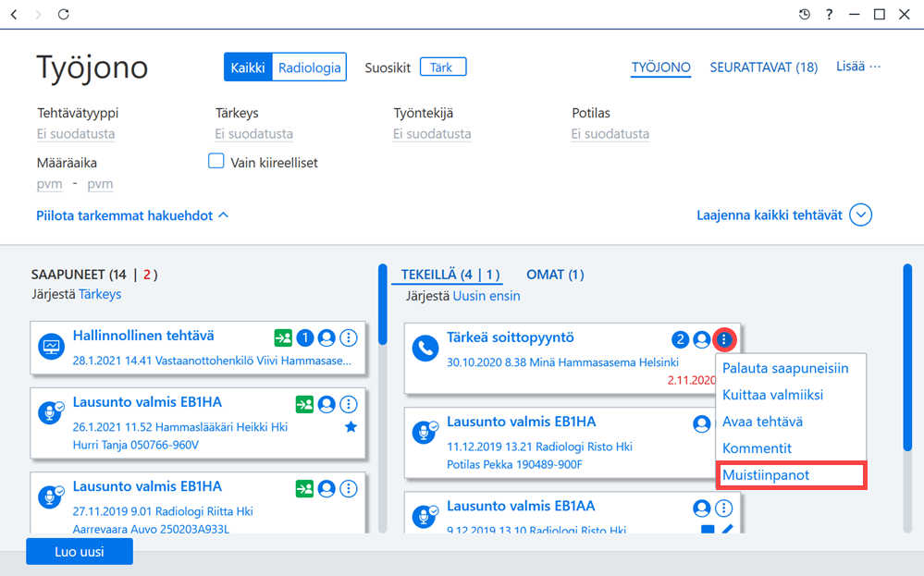The height and width of the screenshot is (576, 924).
Task: Click person icon on Lausunto valmis EB1AA
Action: pos(701,509)
